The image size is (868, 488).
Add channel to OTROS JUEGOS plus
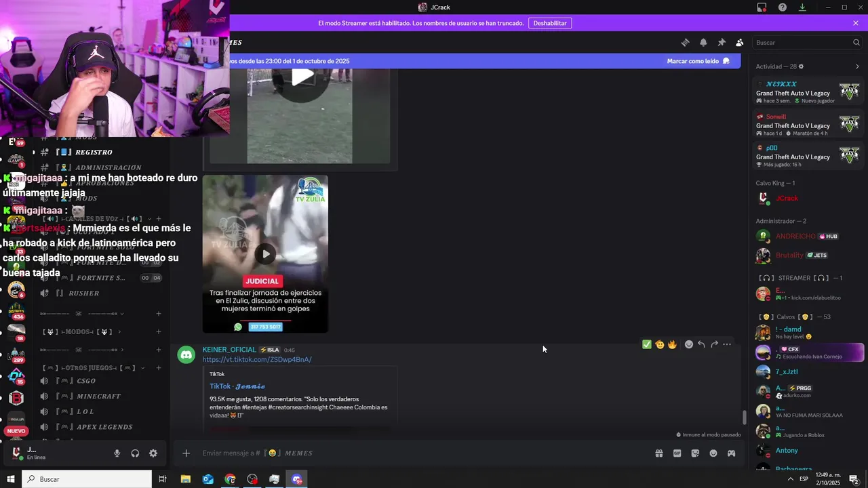pyautogui.click(x=158, y=367)
